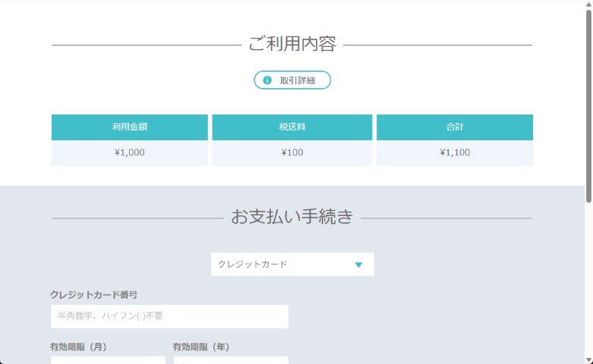This screenshot has height=364, width=593.
Task: Click the ¥1,000 usage amount cell
Action: [129, 152]
